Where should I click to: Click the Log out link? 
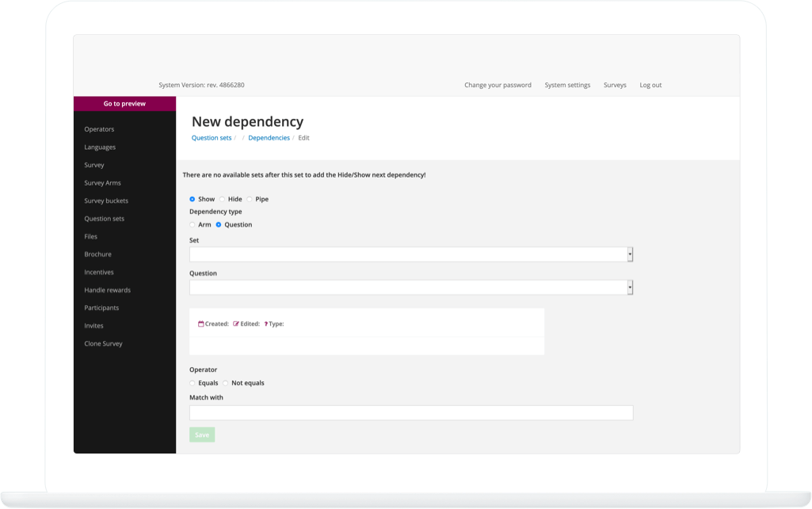[650, 85]
